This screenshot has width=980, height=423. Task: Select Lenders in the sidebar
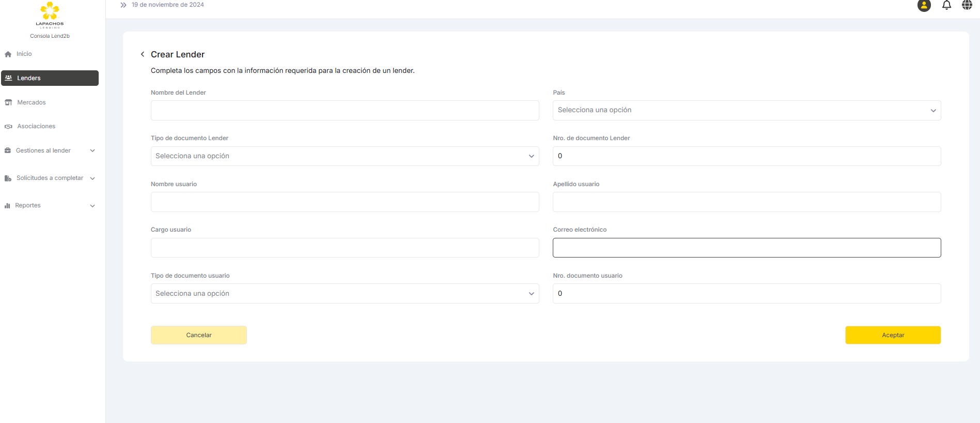tap(50, 78)
